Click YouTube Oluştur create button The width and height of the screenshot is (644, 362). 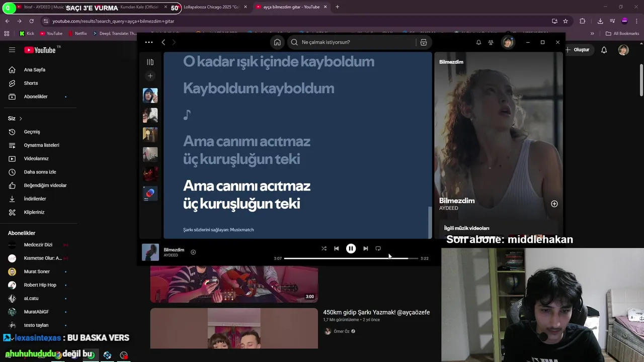578,50
